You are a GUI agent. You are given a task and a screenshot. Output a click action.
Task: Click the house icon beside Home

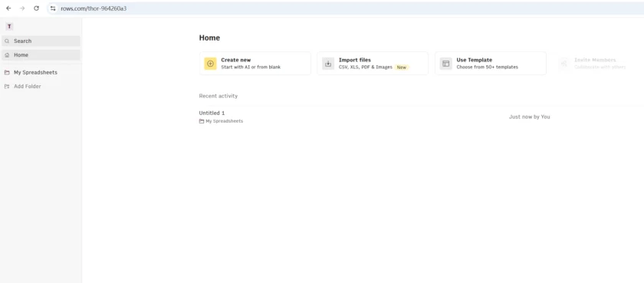[7, 55]
